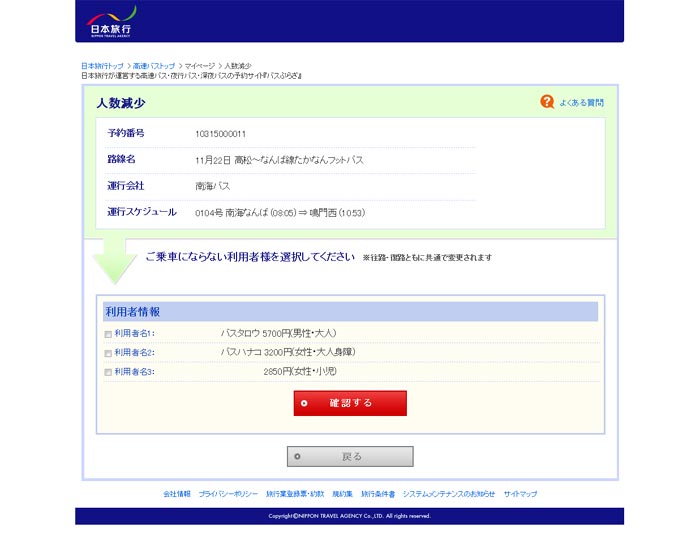
Task: Go to サイトマップ in the footer
Action: coord(520,494)
